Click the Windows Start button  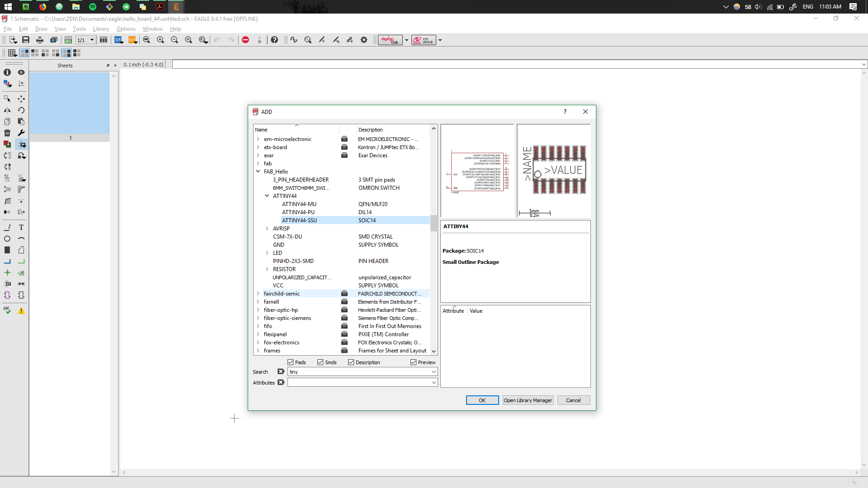[8, 7]
